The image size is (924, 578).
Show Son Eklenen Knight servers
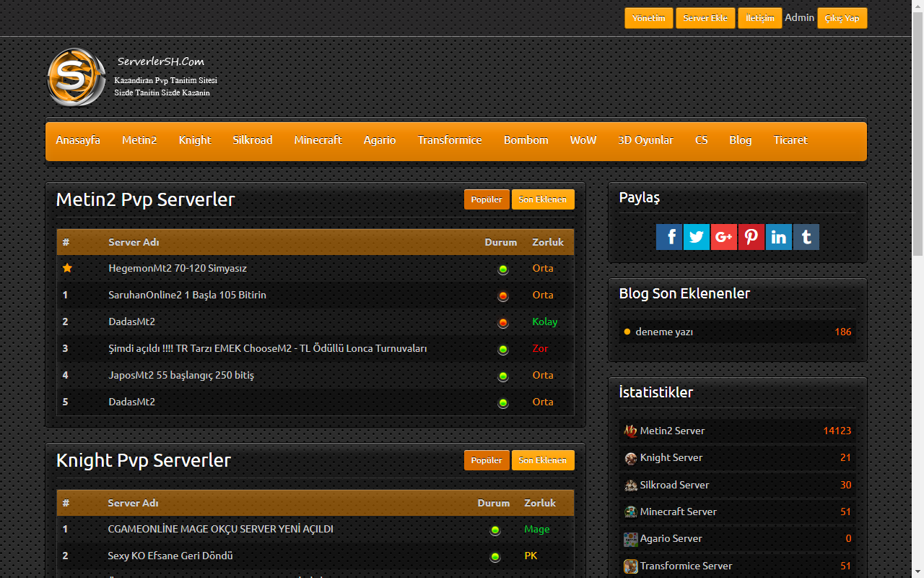click(x=543, y=460)
